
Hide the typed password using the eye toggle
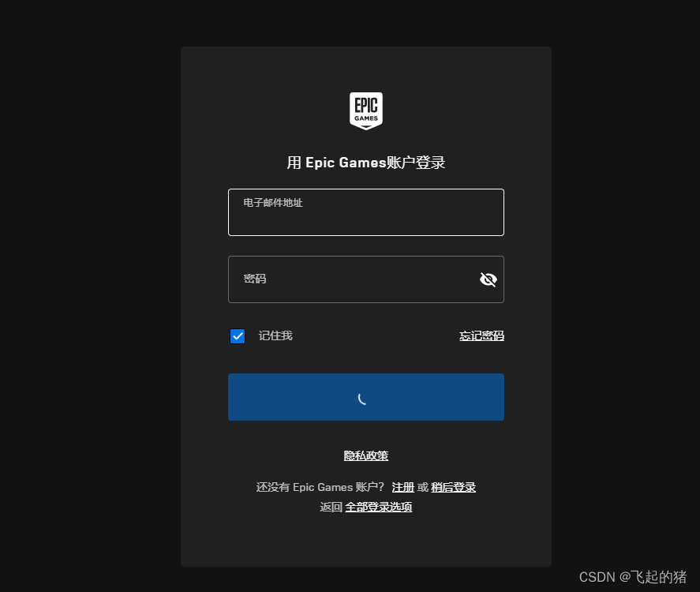[x=488, y=279]
